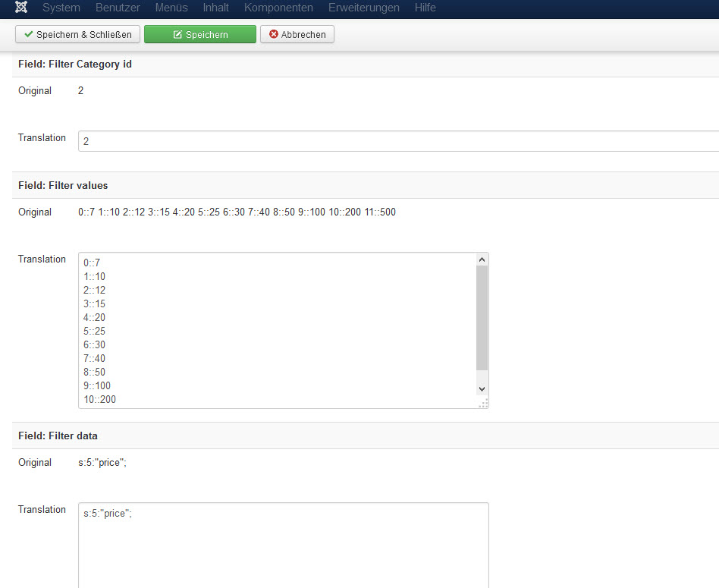Click the original text s:5:"price";
The width and height of the screenshot is (719, 588).
tap(102, 462)
